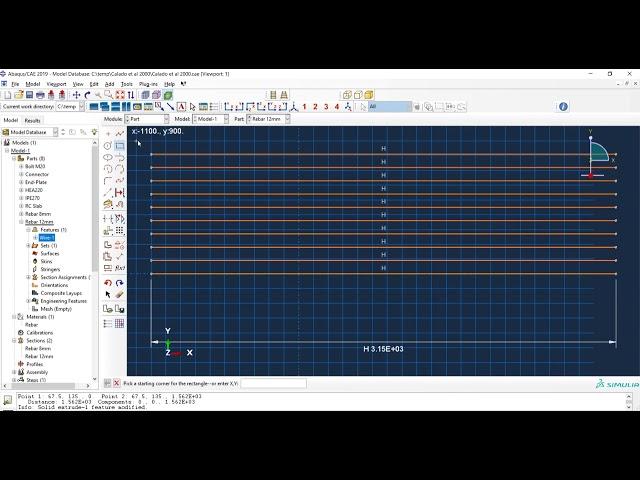Pick the create fillet sketch tool
This screenshot has width=640, height=480.
click(x=108, y=181)
